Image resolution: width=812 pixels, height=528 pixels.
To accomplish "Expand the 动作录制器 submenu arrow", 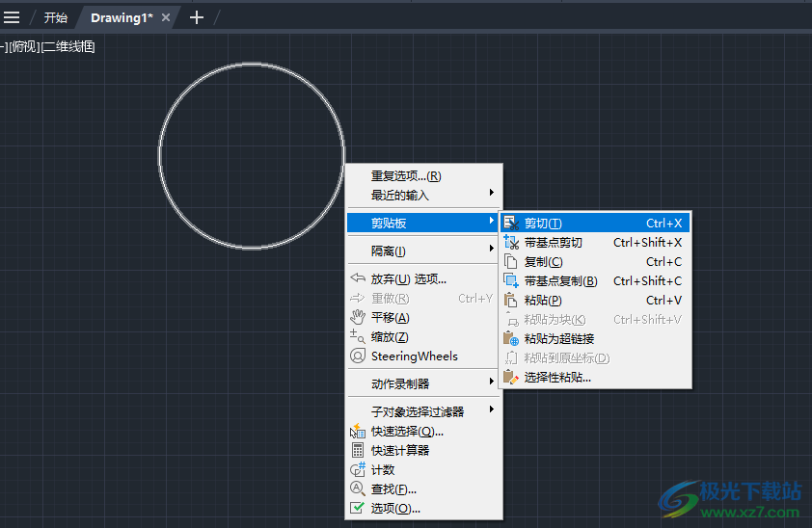I will coord(492,382).
